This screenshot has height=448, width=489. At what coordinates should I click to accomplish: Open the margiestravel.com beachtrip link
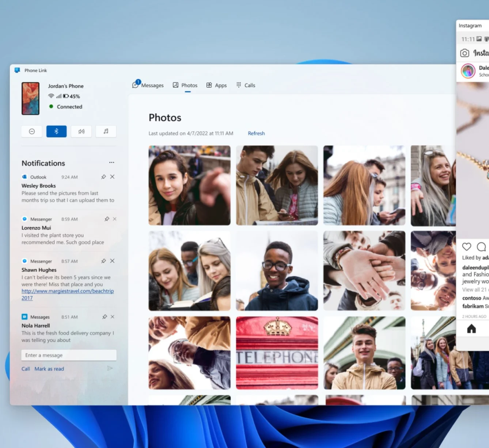(x=67, y=291)
